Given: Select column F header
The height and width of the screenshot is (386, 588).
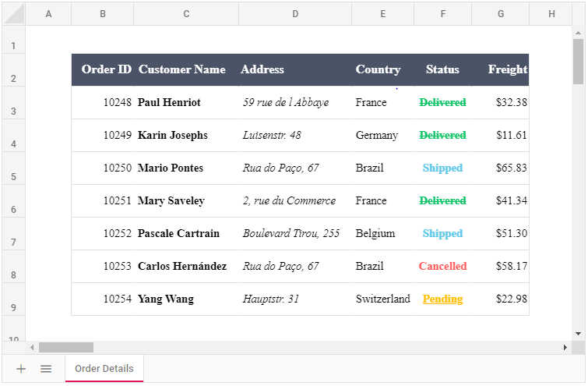Looking at the screenshot, I should click(x=442, y=13).
